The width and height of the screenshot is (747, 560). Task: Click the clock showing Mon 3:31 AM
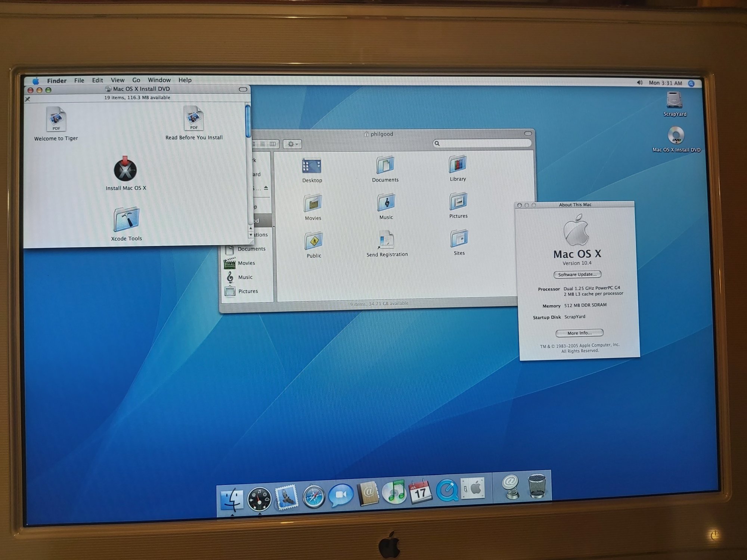[665, 83]
